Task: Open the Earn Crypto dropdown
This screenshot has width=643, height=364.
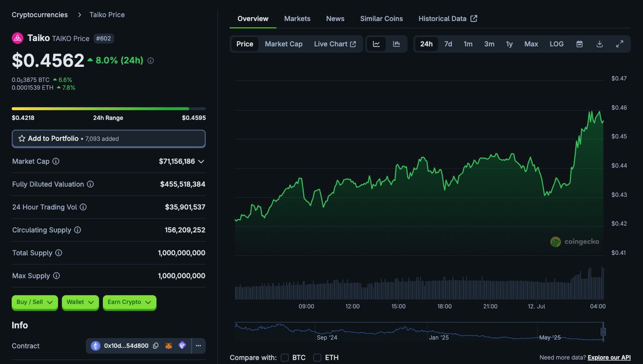Action: [x=130, y=302]
